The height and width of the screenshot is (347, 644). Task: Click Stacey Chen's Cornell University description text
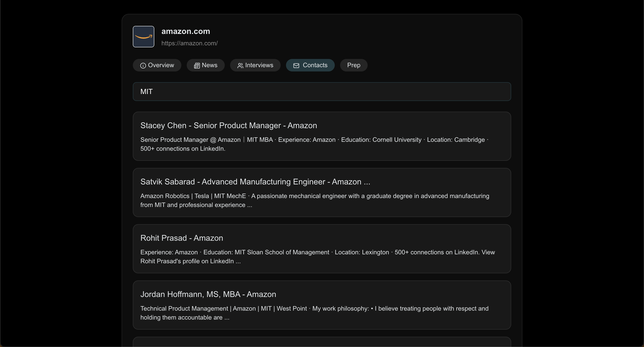pos(314,144)
